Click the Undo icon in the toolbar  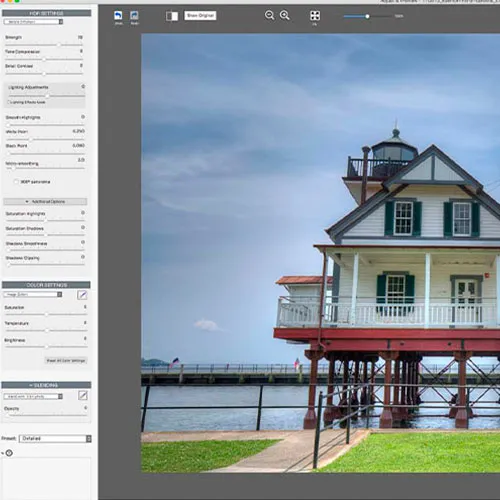(x=118, y=15)
